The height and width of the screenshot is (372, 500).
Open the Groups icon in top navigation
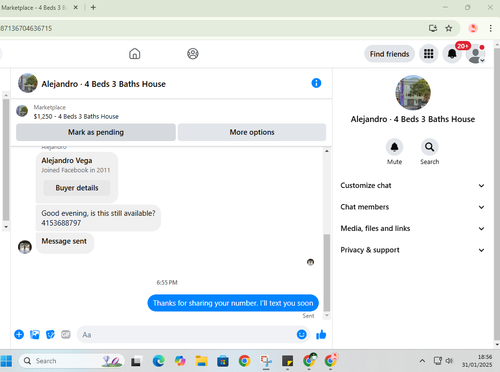tap(193, 54)
